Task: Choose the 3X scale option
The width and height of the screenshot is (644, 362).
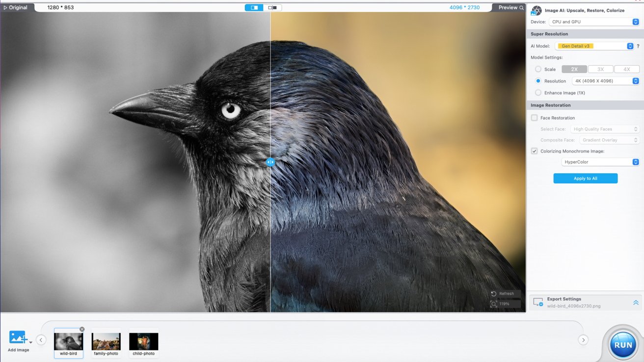Action: click(600, 69)
